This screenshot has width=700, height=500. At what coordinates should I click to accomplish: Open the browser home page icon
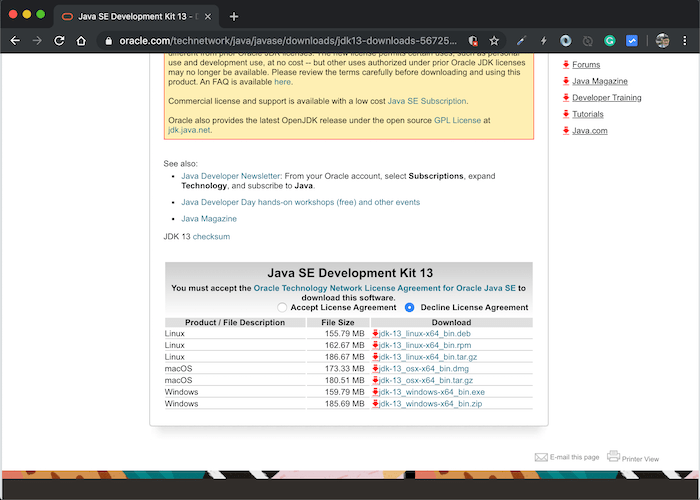pos(81,41)
